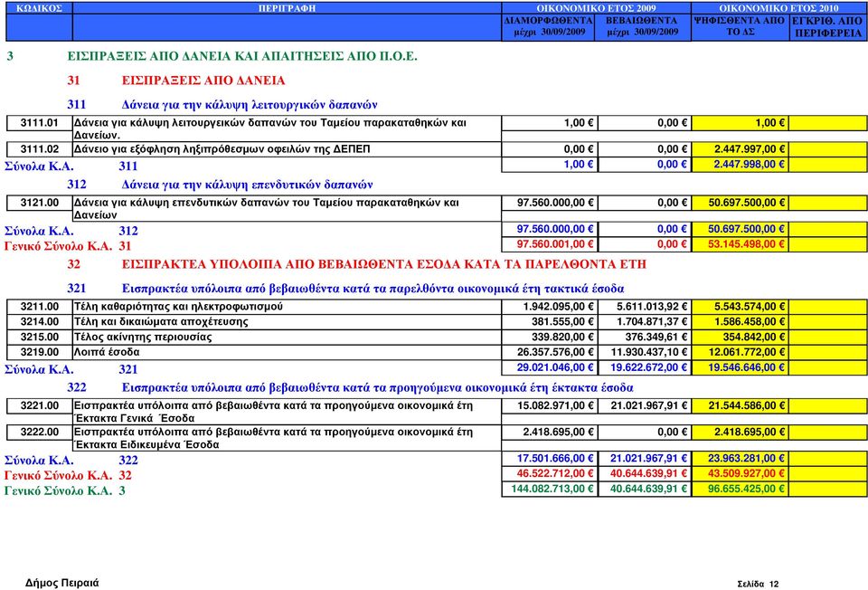Click heading 312 Δάνεια για την κάλυψη επενδυτικών δαπανών
The image size is (868, 590).
[x=221, y=185]
